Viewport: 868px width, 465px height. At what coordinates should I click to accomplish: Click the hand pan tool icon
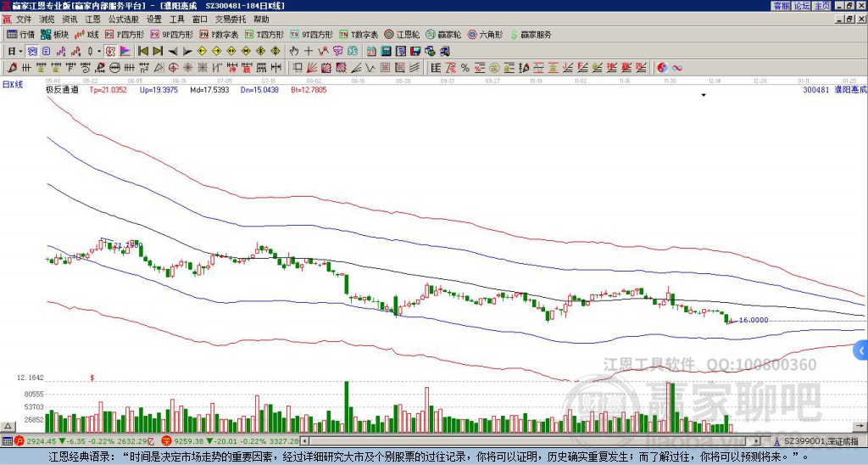click(294, 52)
